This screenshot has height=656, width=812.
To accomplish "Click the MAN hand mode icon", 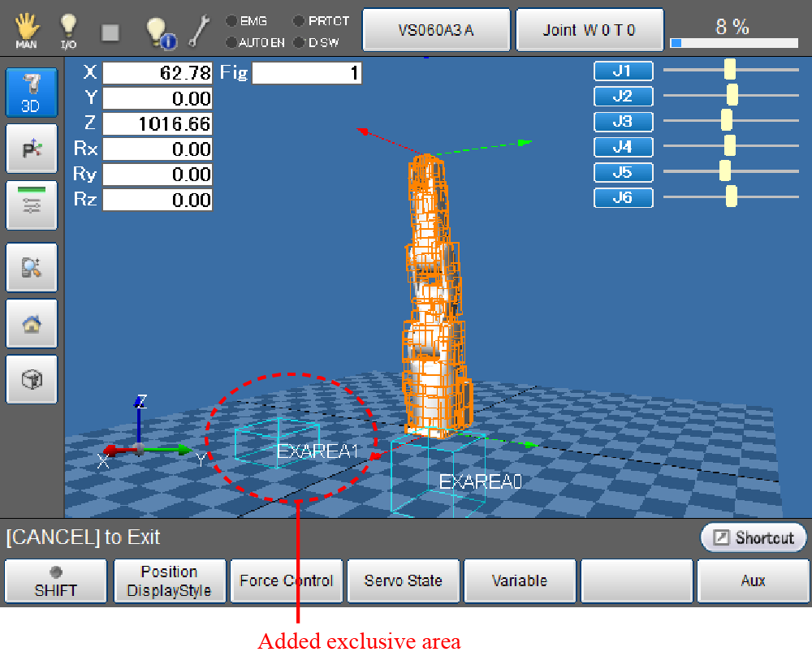I will click(x=26, y=29).
